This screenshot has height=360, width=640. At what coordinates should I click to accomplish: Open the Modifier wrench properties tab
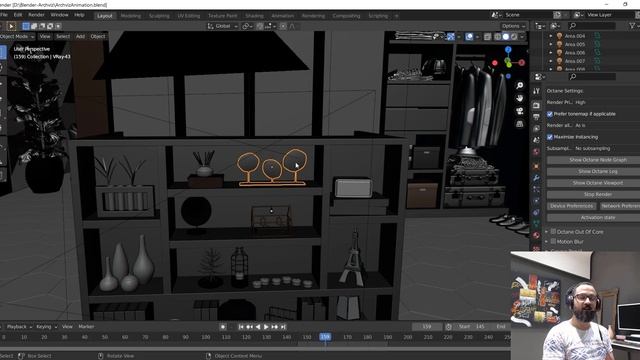[536, 178]
